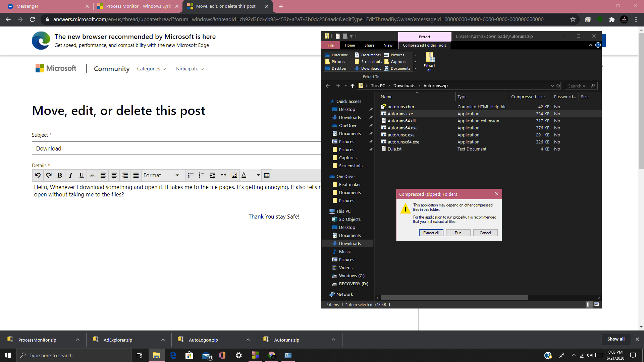Click Show all downloads button
The image size is (644, 362).
[616, 339]
